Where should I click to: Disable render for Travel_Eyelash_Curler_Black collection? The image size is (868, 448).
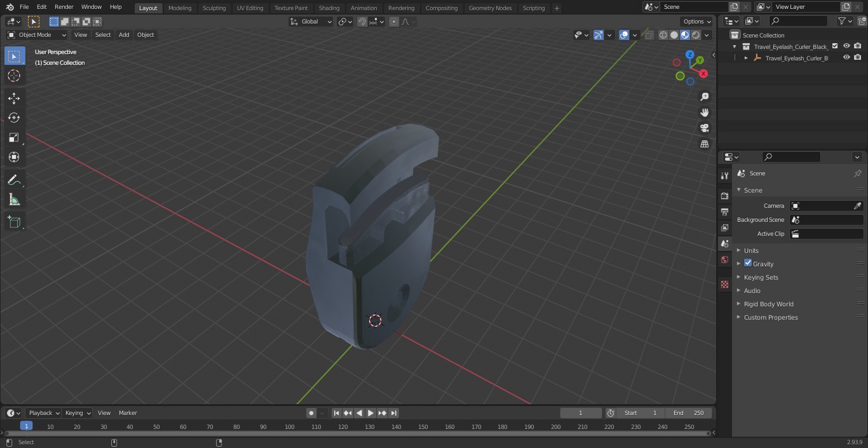[x=858, y=46]
